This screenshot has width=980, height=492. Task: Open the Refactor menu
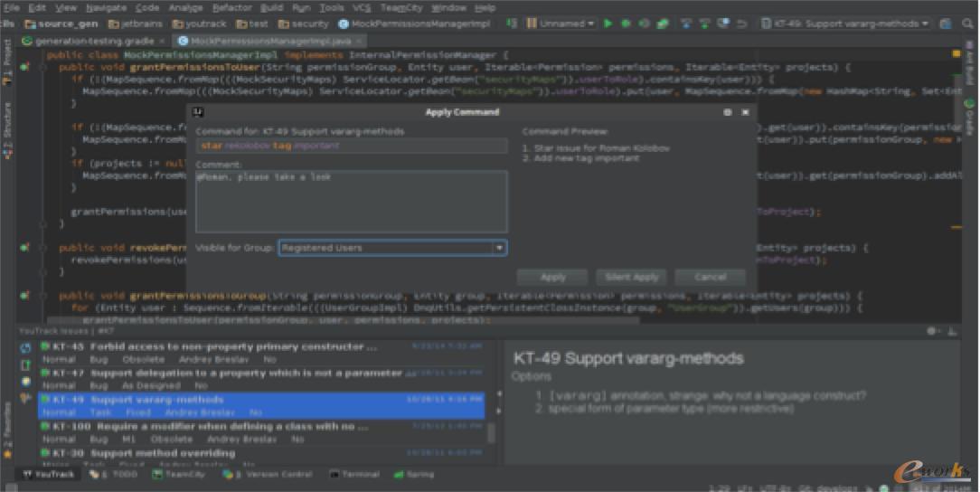231,8
